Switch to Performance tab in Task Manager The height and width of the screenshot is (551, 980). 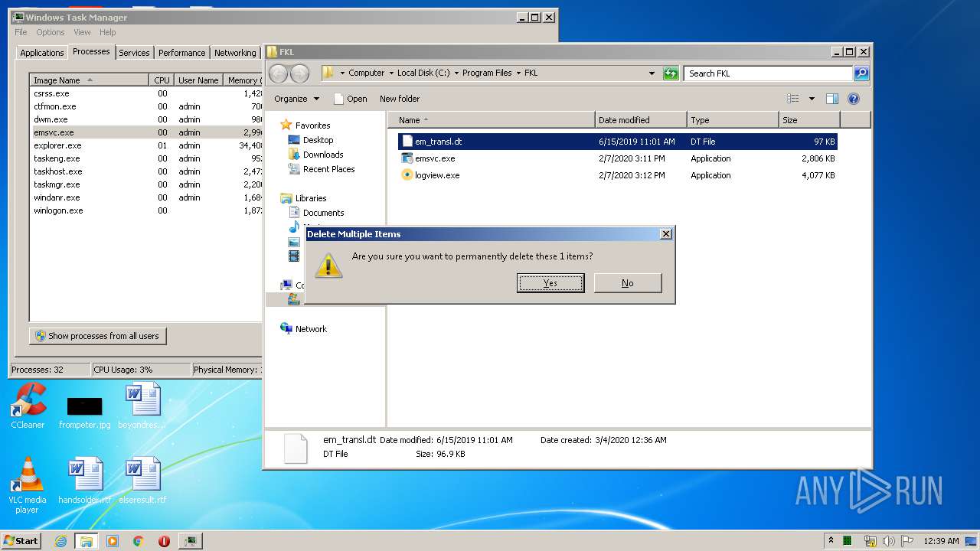tap(182, 53)
